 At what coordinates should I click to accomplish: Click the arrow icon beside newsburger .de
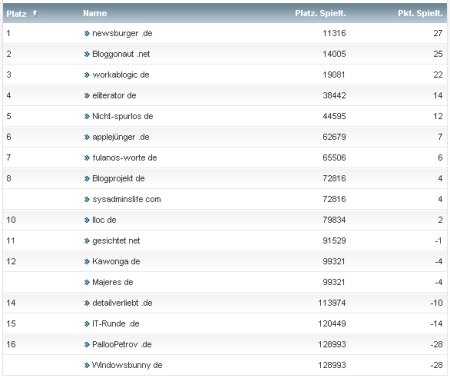tap(87, 33)
